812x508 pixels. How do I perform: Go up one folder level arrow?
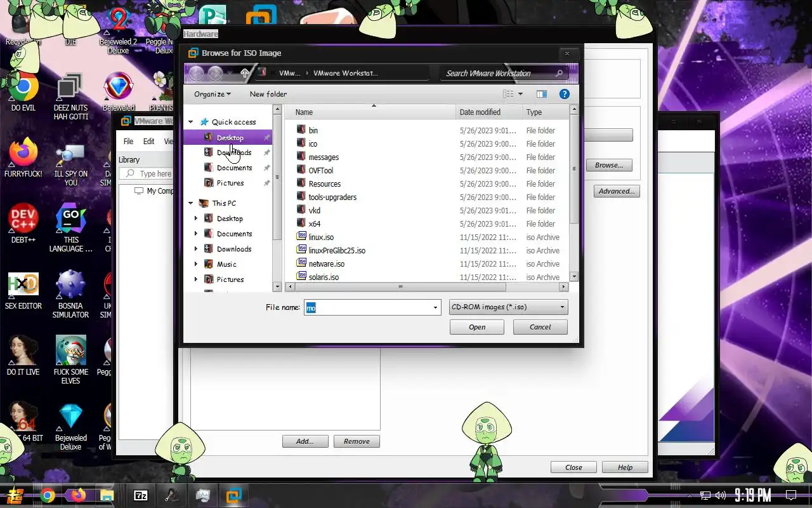click(245, 73)
